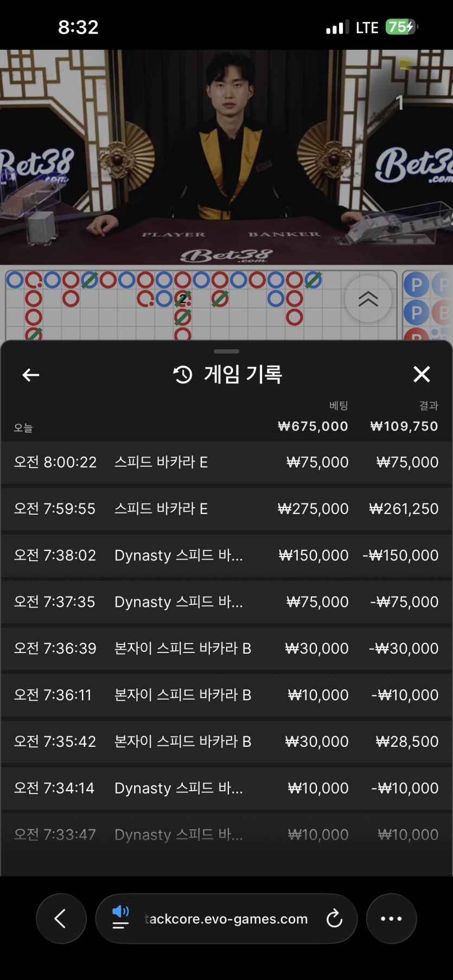Viewport: 453px width, 980px height.
Task: Tap total result amount ₩109,750
Action: (x=404, y=426)
